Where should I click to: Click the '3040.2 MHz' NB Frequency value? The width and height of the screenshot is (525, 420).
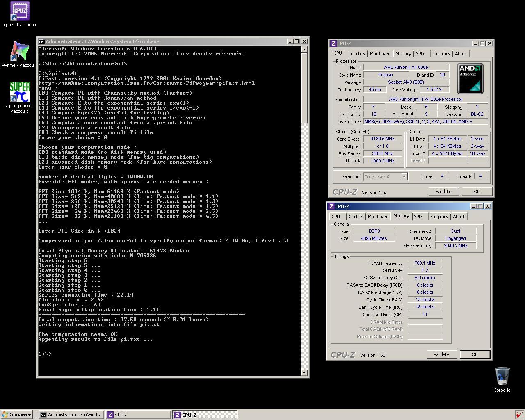pyautogui.click(x=456, y=246)
